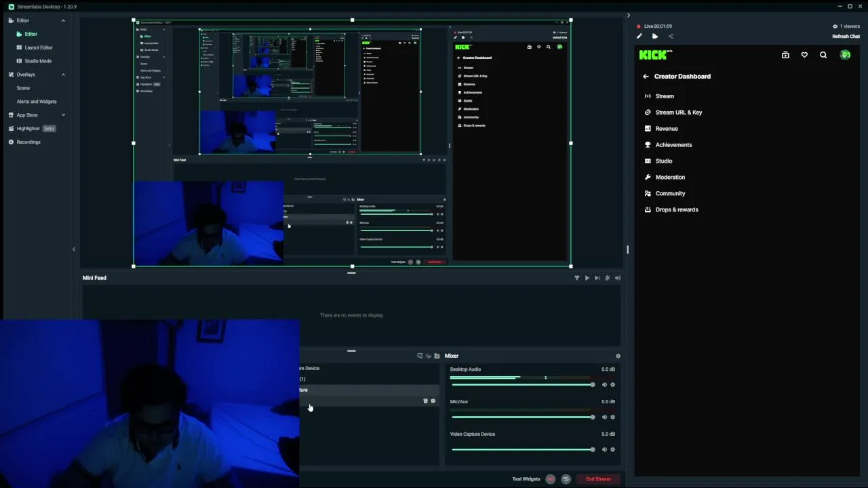Open the Highlighter beta section
The height and width of the screenshot is (488, 868).
coord(31,129)
